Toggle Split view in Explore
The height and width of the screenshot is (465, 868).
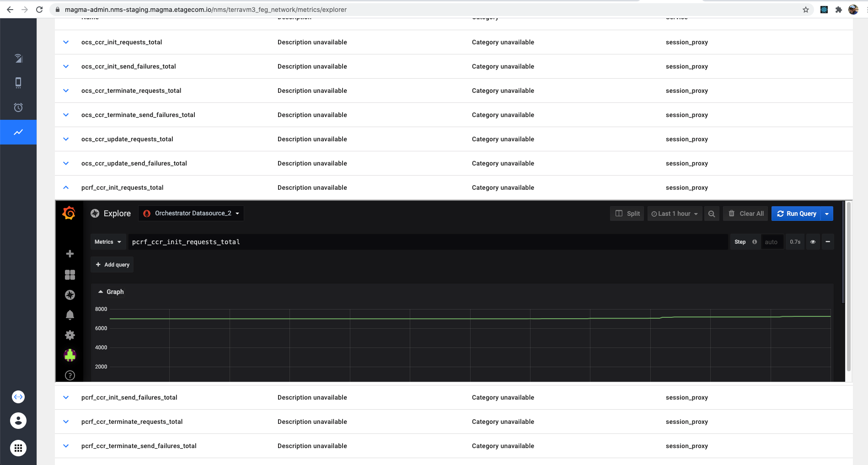(x=627, y=214)
